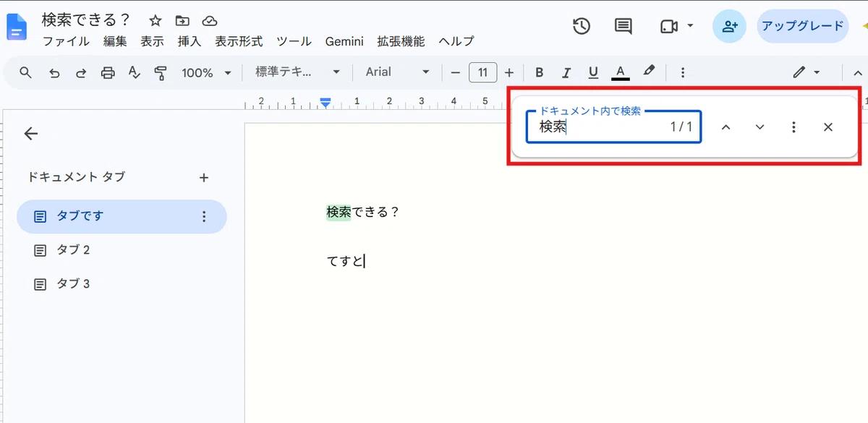
Task: Click the ドキュメント タブ heading
Action: pyautogui.click(x=77, y=177)
